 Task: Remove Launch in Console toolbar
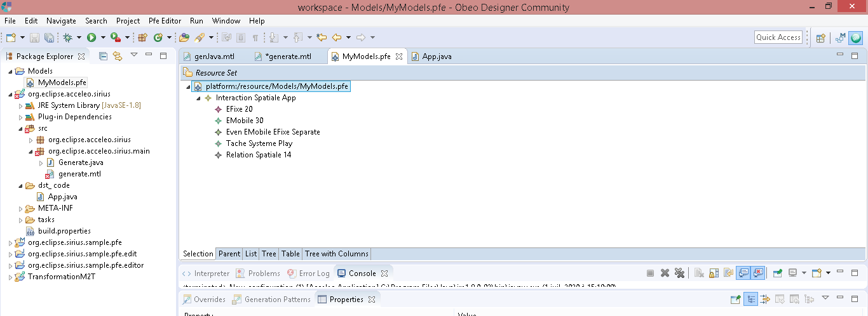665,273
